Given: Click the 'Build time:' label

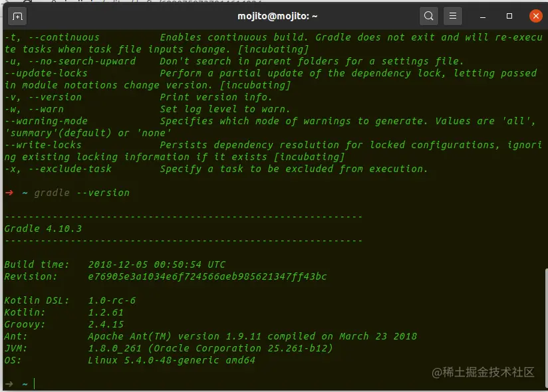Looking at the screenshot, I should [37, 264].
